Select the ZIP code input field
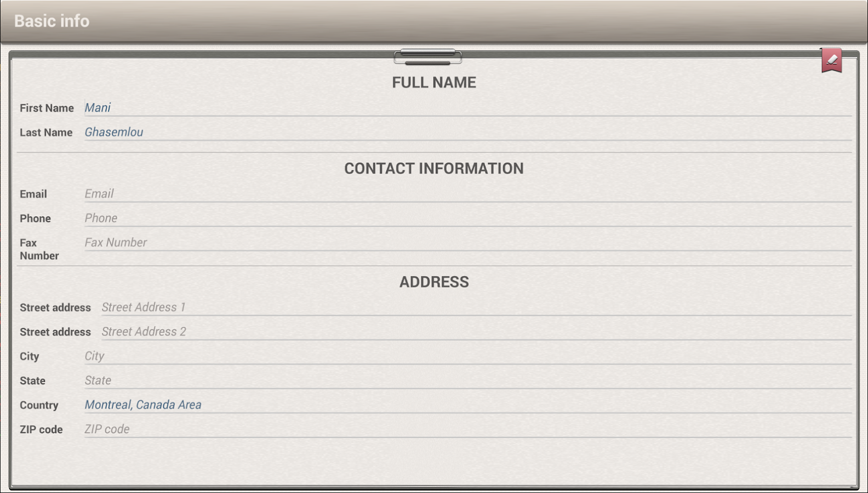Screen dimensions: 868x493 point(468,429)
